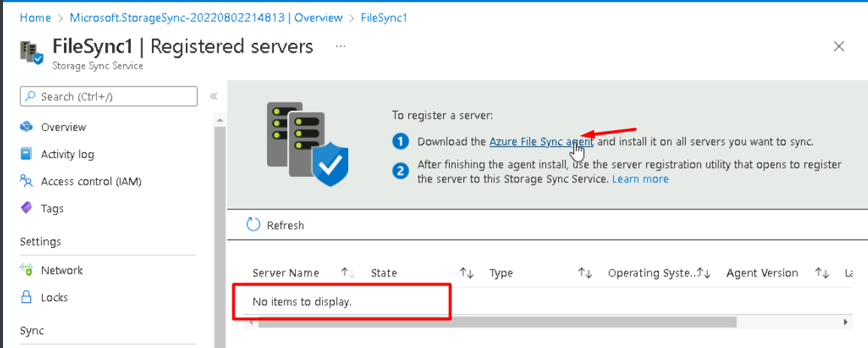Open the Locks padlock icon

[x=26, y=297]
